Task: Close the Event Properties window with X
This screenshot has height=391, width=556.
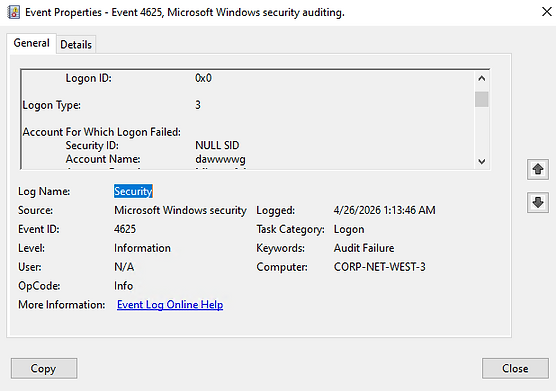Action: (x=546, y=12)
